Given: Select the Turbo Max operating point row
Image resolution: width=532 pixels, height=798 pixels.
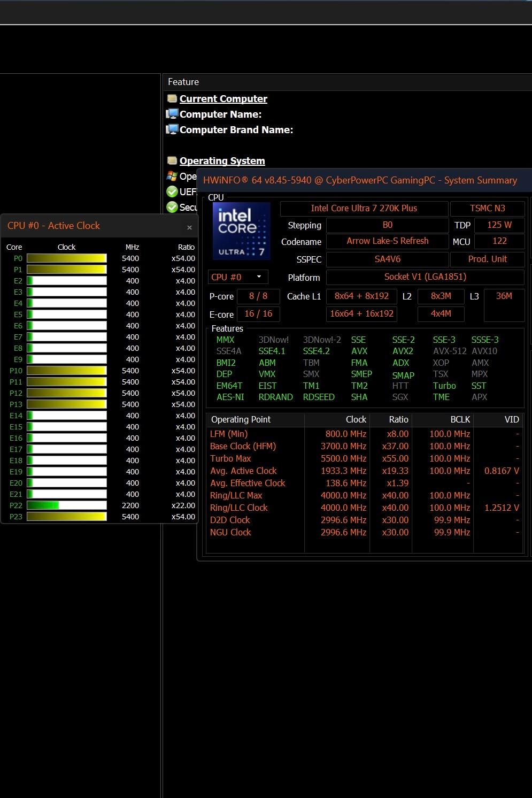Looking at the screenshot, I should (x=364, y=458).
